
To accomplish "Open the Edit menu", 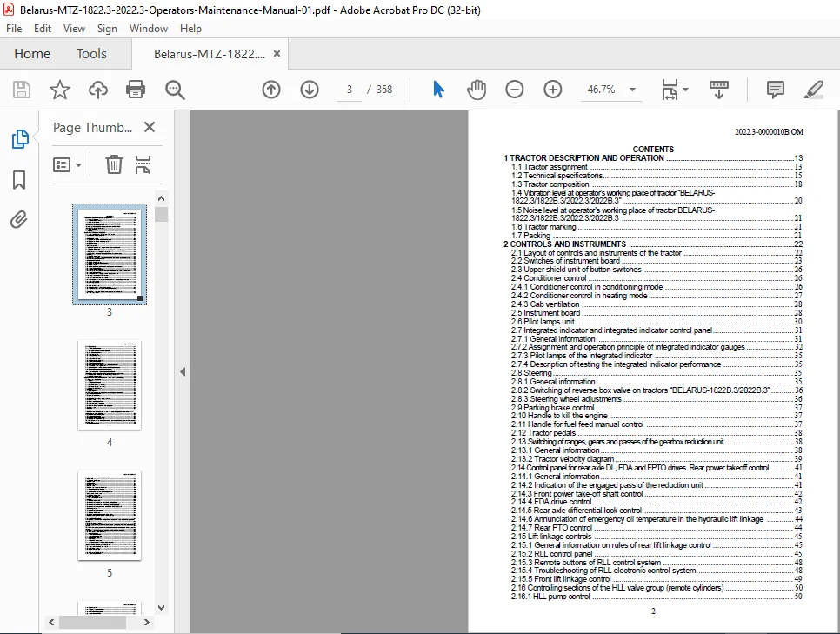I will (43, 29).
